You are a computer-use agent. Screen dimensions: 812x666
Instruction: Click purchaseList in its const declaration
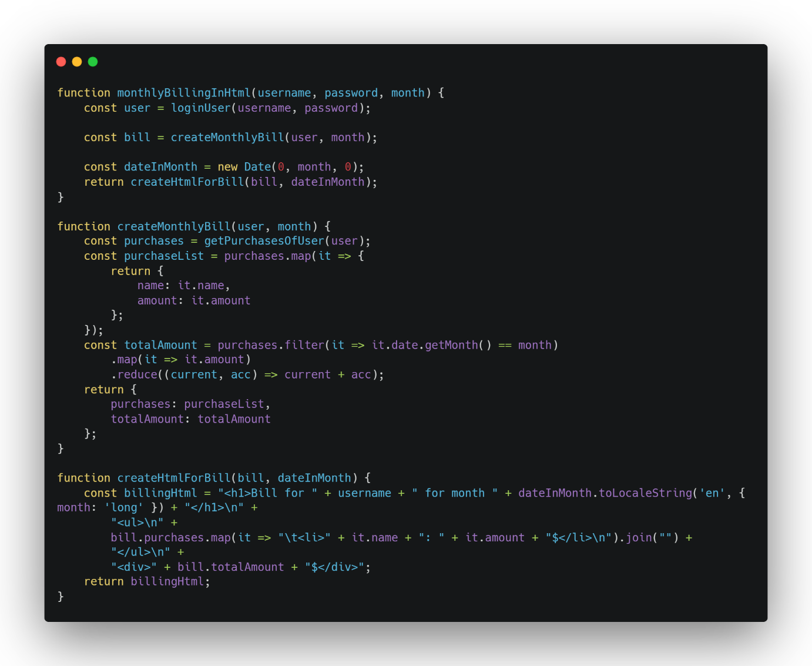coord(164,256)
